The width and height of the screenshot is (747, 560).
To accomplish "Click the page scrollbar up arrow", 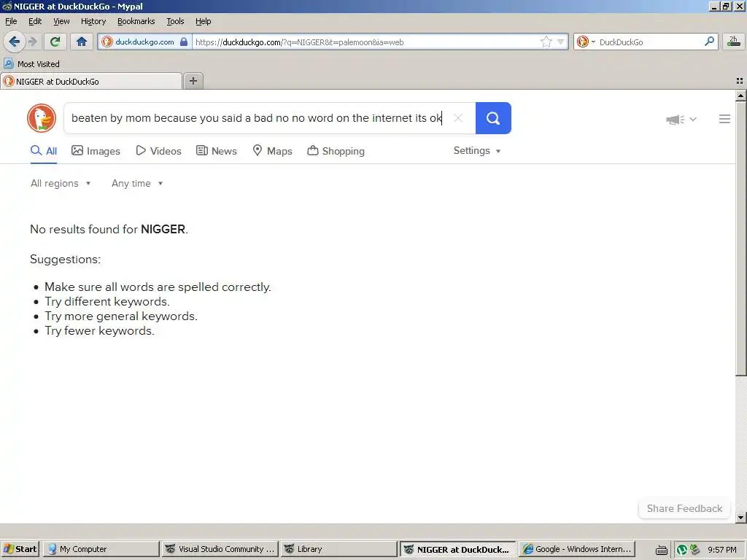I will 741,96.
